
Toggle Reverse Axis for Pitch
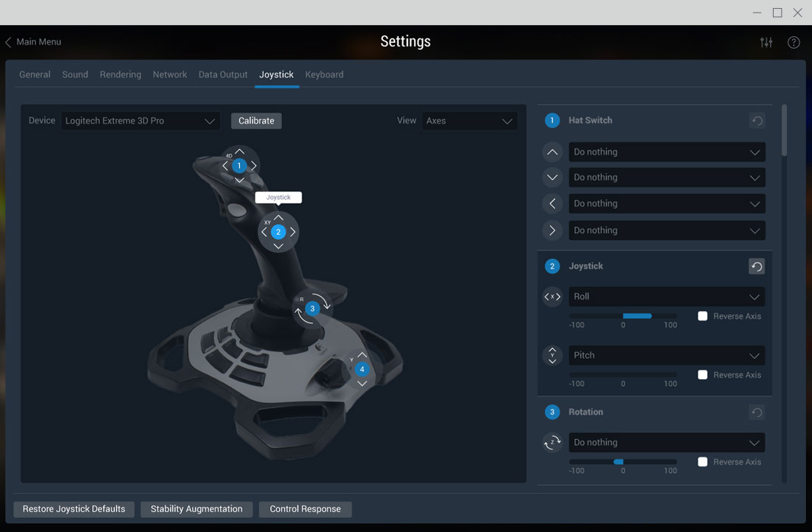[x=703, y=375]
